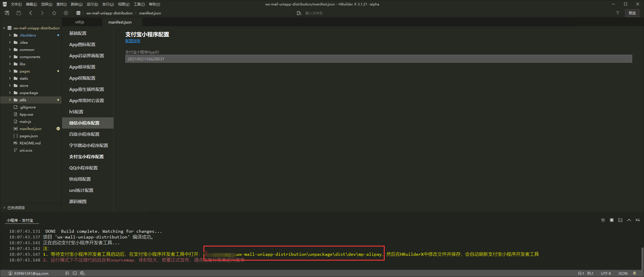Screen dimensions: 644x277
Task: Expand the pages folder
Action: [10, 71]
